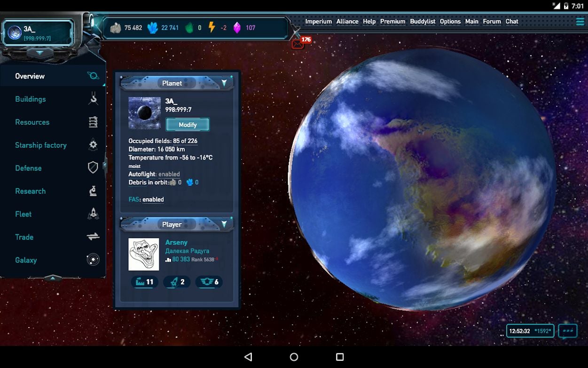Click the player avatar thumbnail

(x=144, y=254)
